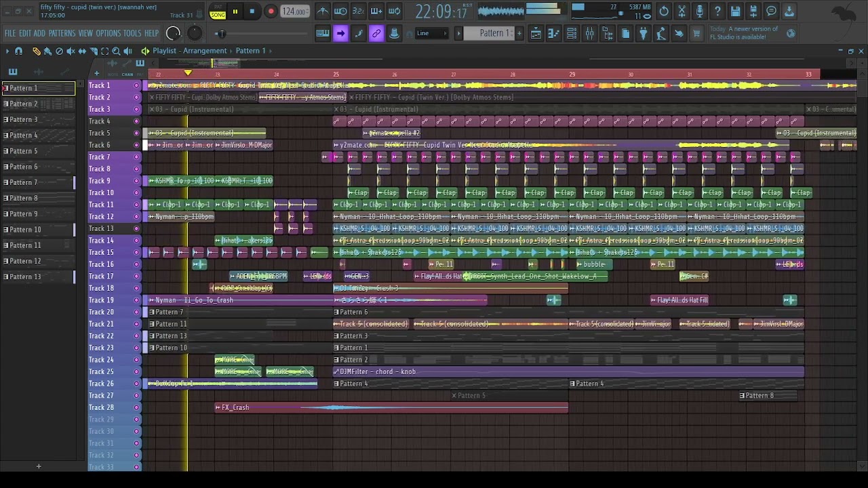Add a new pattern with plus button
The height and width of the screenshot is (488, 868).
(519, 33)
